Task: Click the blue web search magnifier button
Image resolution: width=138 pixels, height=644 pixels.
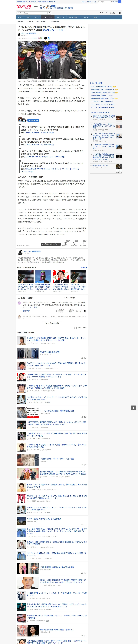Action: coord(120,2)
